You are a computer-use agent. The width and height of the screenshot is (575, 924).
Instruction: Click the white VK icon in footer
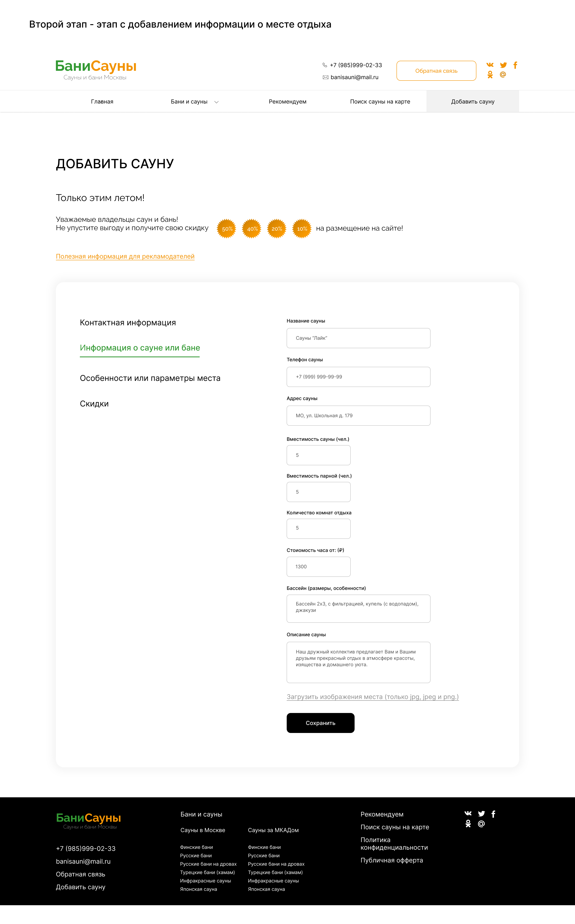pos(468,813)
